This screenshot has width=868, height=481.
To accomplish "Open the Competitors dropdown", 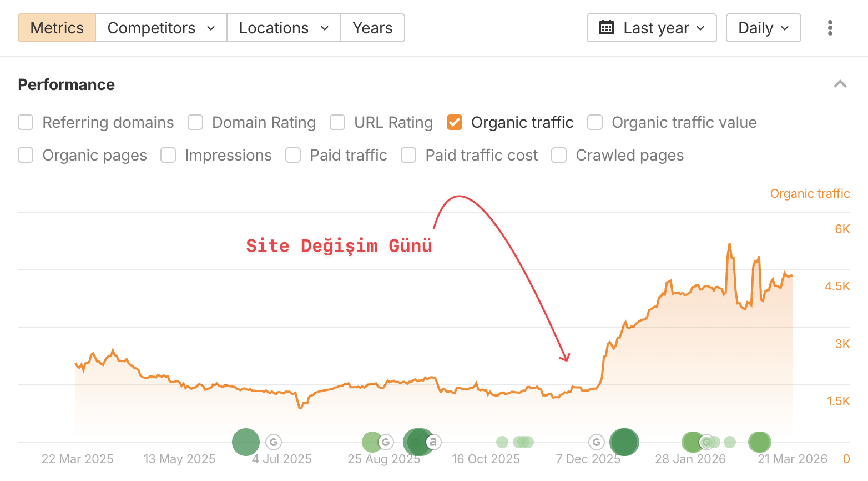I will tap(160, 27).
